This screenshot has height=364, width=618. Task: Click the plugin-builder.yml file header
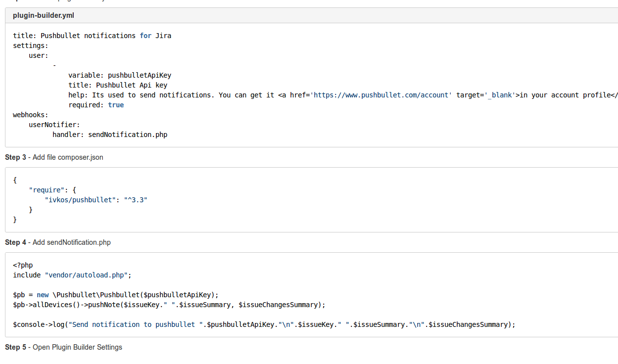tap(44, 15)
